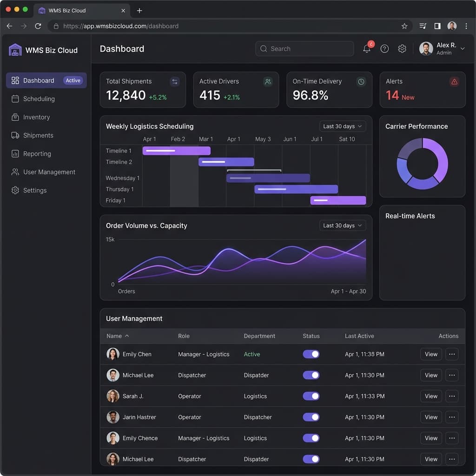Screen dimensions: 476x476
Task: Toggle status switch for Michael Lee 11:30 PM first row
Action: [311, 375]
